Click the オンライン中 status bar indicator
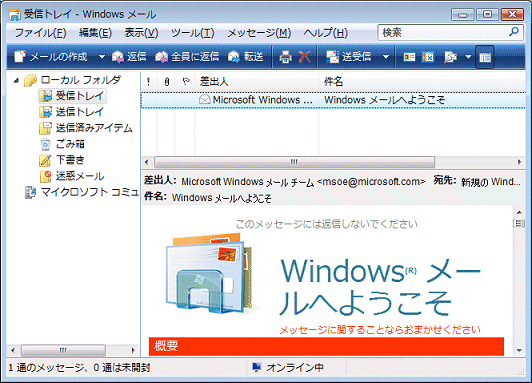Image resolution: width=532 pixels, height=383 pixels. click(x=288, y=367)
